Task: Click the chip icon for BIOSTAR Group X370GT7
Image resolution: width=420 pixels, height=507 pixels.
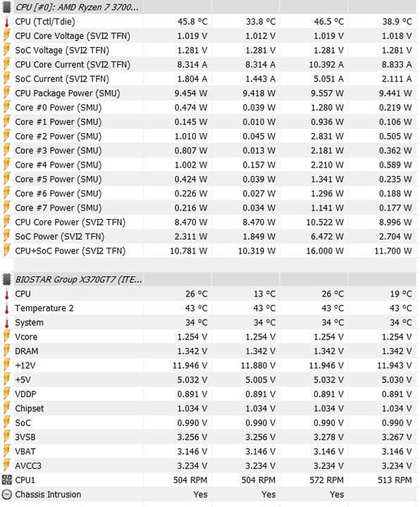Action: [x=6, y=280]
